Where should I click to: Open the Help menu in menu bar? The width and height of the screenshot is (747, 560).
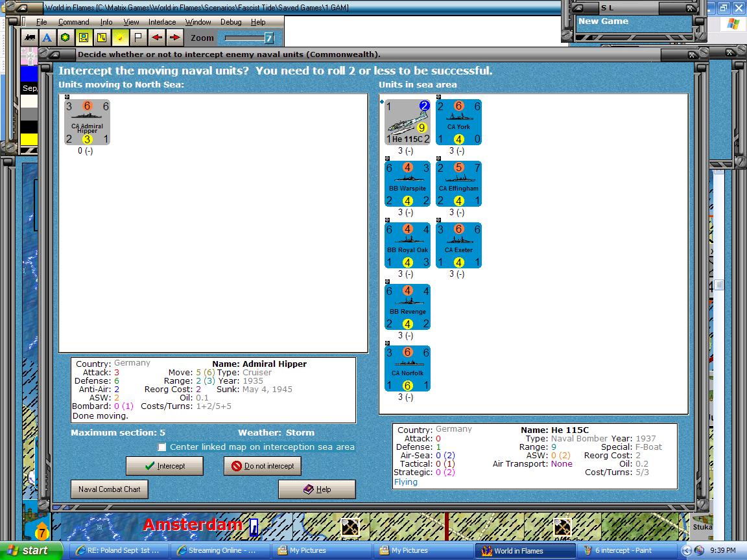pyautogui.click(x=258, y=22)
